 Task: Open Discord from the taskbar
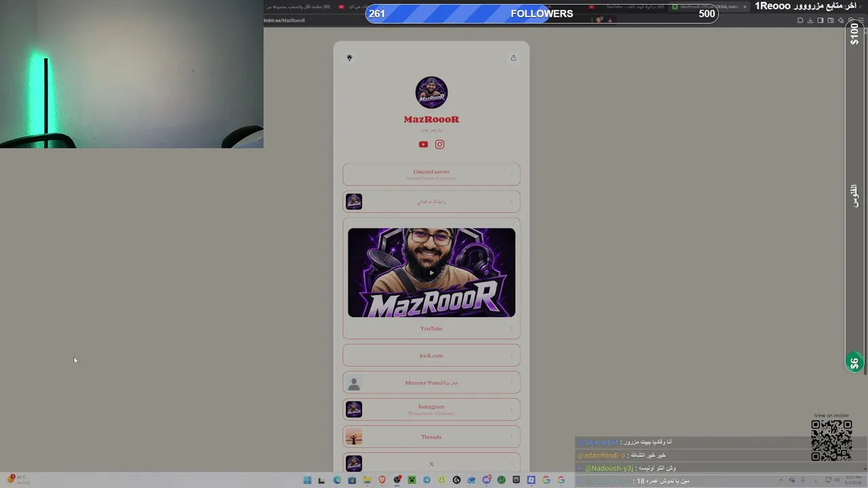[486, 480]
